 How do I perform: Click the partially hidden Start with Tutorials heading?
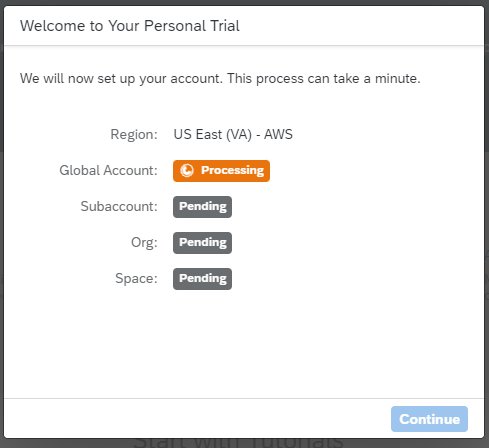[238, 443]
